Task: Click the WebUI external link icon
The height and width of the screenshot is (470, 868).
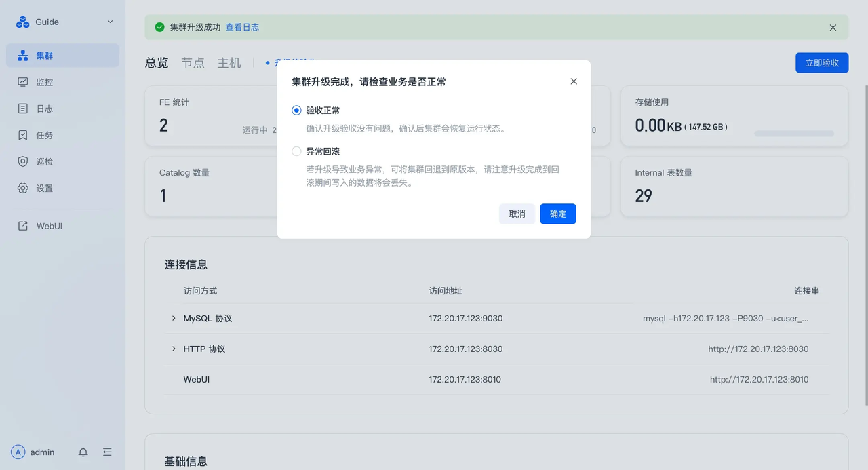Action: [23, 226]
